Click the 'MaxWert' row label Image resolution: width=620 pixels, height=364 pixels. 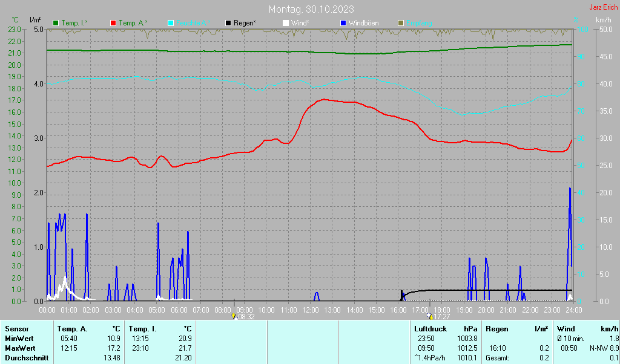tap(20, 349)
